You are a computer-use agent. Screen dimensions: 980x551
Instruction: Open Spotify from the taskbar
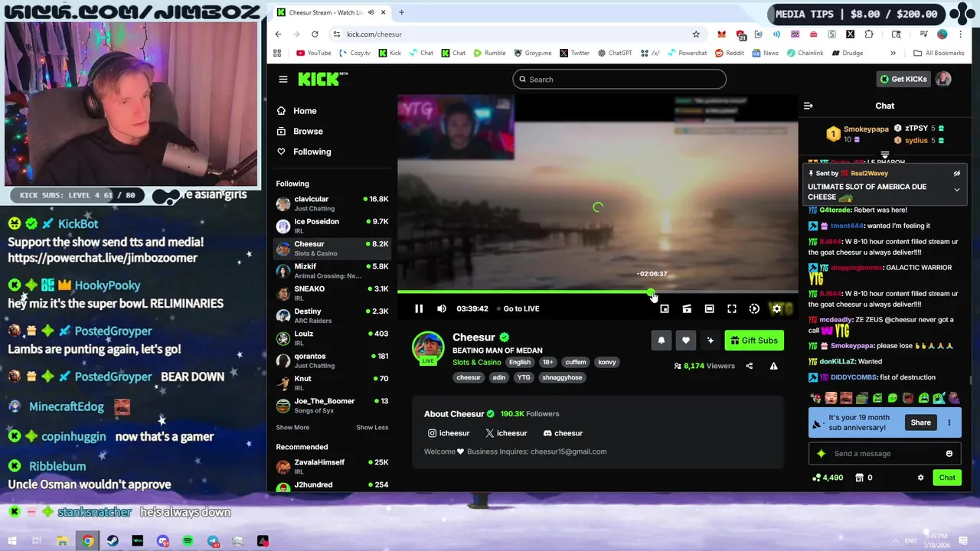(x=188, y=541)
